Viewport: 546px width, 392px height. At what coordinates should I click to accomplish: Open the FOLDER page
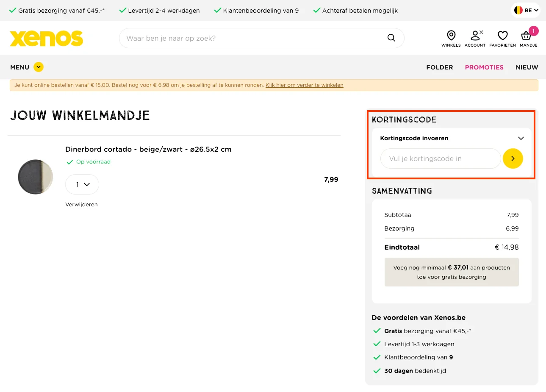[439, 67]
